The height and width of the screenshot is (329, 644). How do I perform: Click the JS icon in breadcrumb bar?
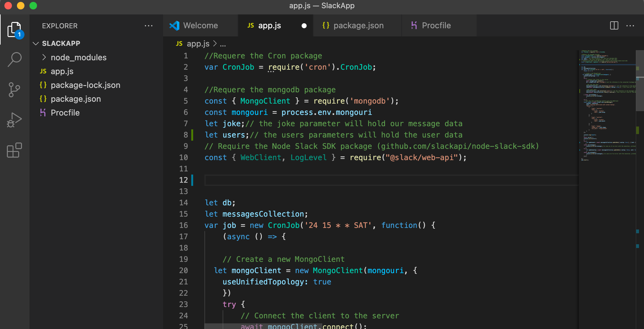(x=179, y=44)
